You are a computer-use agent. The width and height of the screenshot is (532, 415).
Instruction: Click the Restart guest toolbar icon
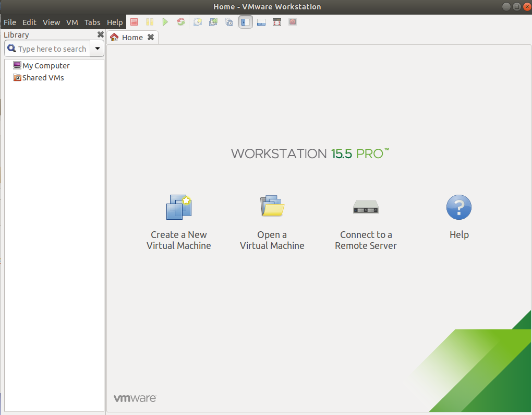pos(181,22)
